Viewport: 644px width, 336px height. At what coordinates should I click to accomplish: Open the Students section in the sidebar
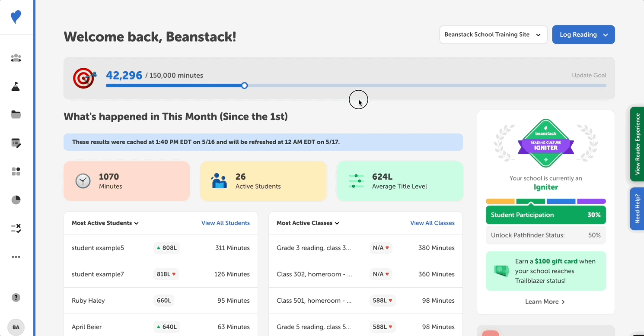point(16,58)
